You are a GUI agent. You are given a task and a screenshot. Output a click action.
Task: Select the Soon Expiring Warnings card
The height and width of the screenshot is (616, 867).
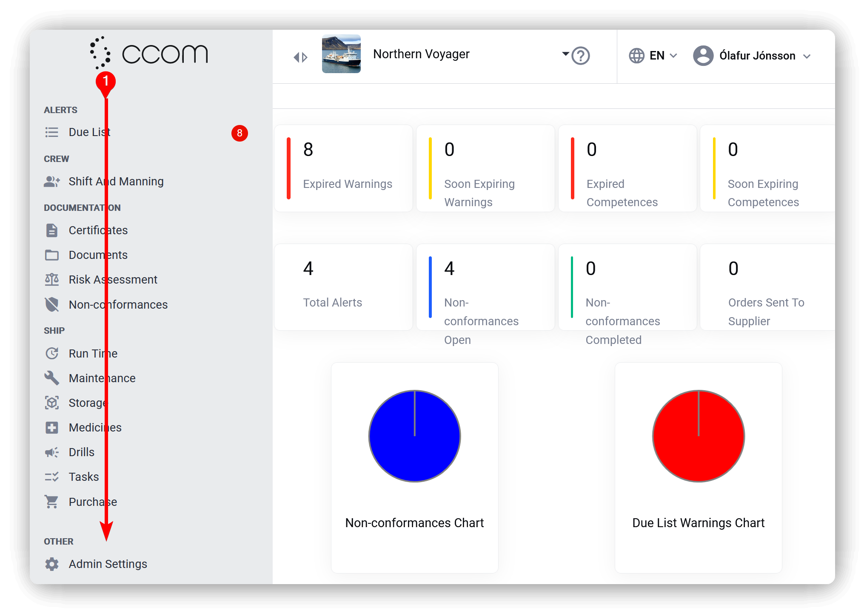point(485,168)
